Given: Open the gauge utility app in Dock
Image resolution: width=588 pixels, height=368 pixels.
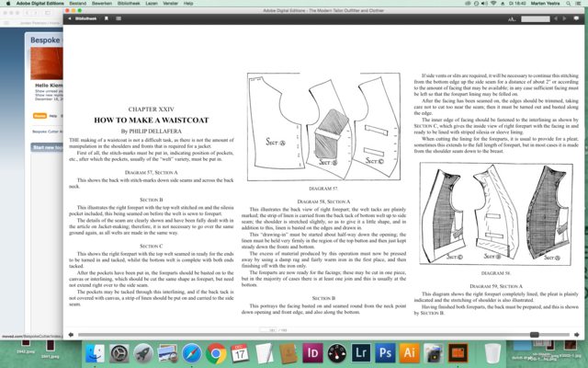Looking at the screenshot, I should [x=337, y=353].
